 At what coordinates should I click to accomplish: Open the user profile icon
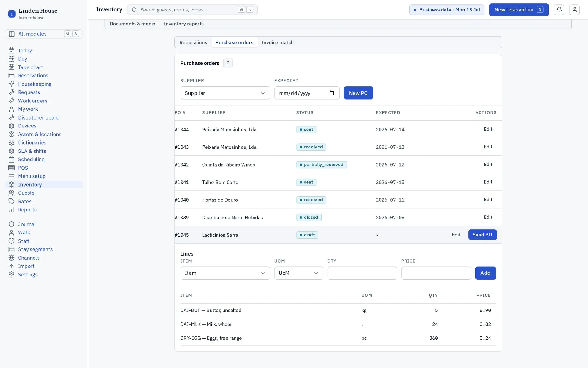click(574, 10)
